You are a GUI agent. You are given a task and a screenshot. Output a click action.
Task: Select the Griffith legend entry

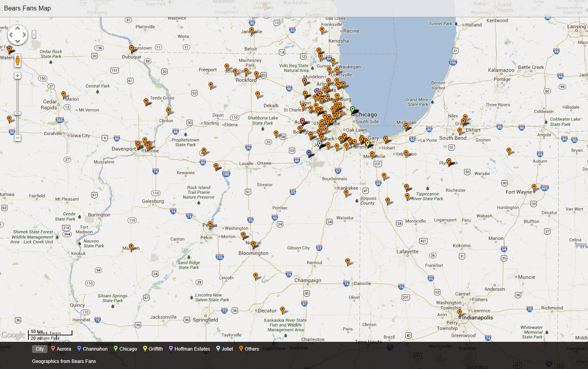pyautogui.click(x=153, y=349)
